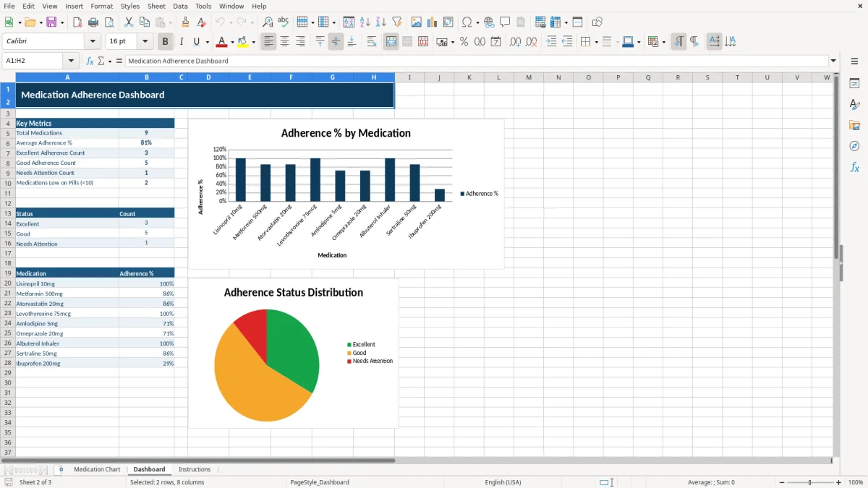Click Add Decimal Place icon

click(x=516, y=42)
